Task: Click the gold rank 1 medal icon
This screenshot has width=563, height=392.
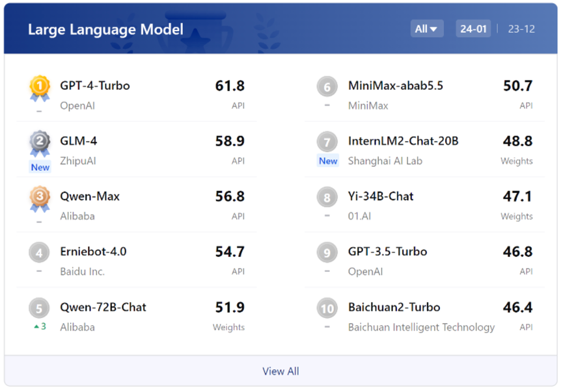Action: coord(40,88)
